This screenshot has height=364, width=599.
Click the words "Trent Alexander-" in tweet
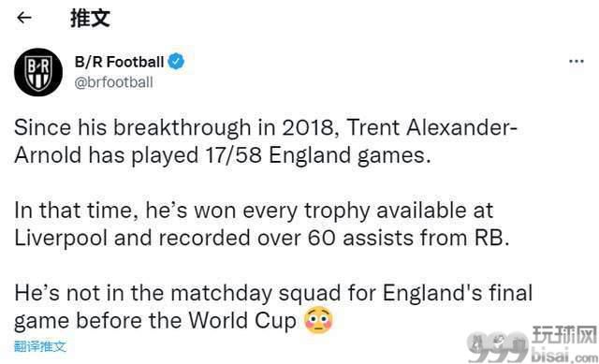(432, 127)
